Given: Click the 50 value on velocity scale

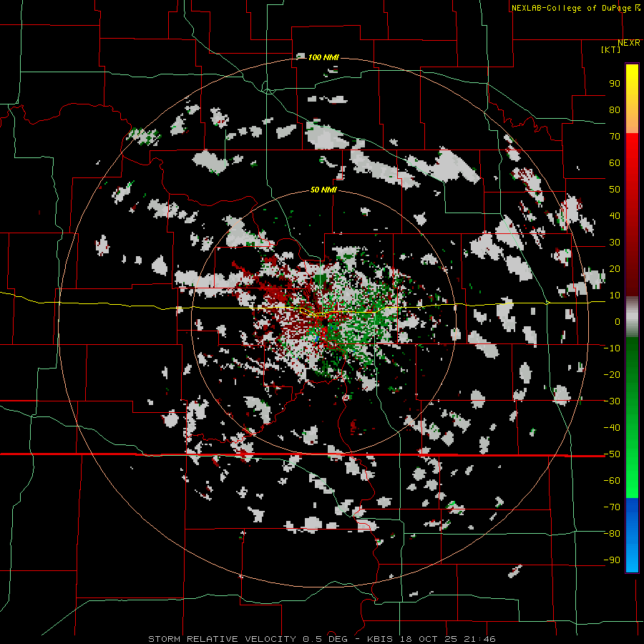Looking at the screenshot, I should [615, 190].
